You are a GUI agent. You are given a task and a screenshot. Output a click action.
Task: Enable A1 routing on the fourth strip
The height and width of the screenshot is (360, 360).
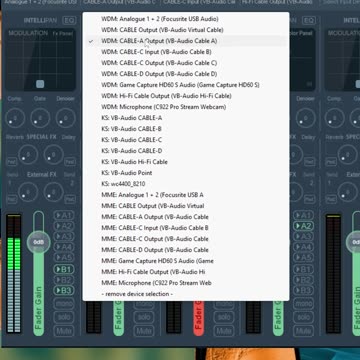[303, 216]
